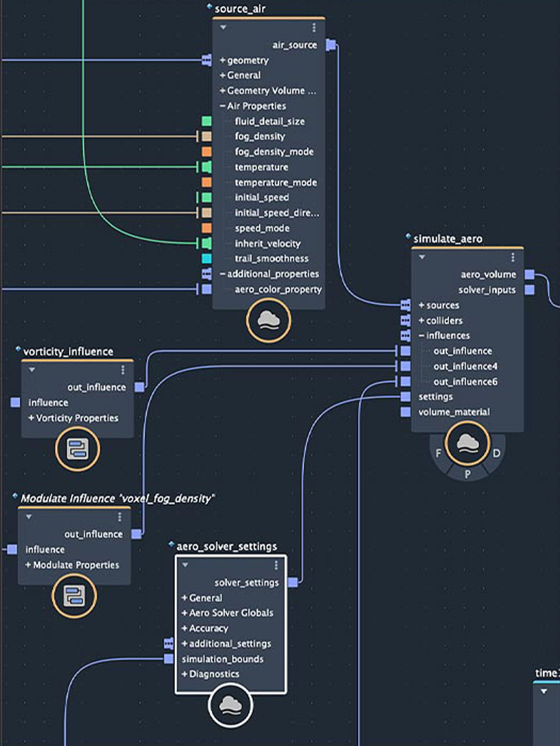
Task: Click the fog_density_mode input port
Action: (207, 152)
